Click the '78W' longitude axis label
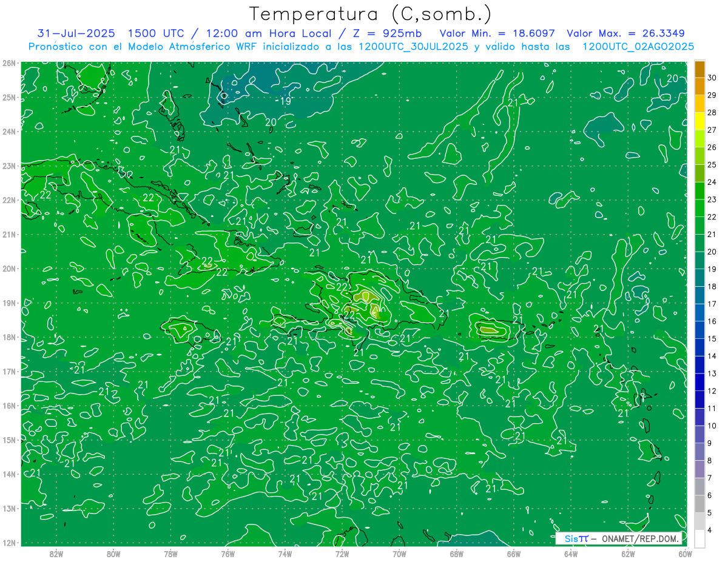728x562 pixels. tap(170, 554)
